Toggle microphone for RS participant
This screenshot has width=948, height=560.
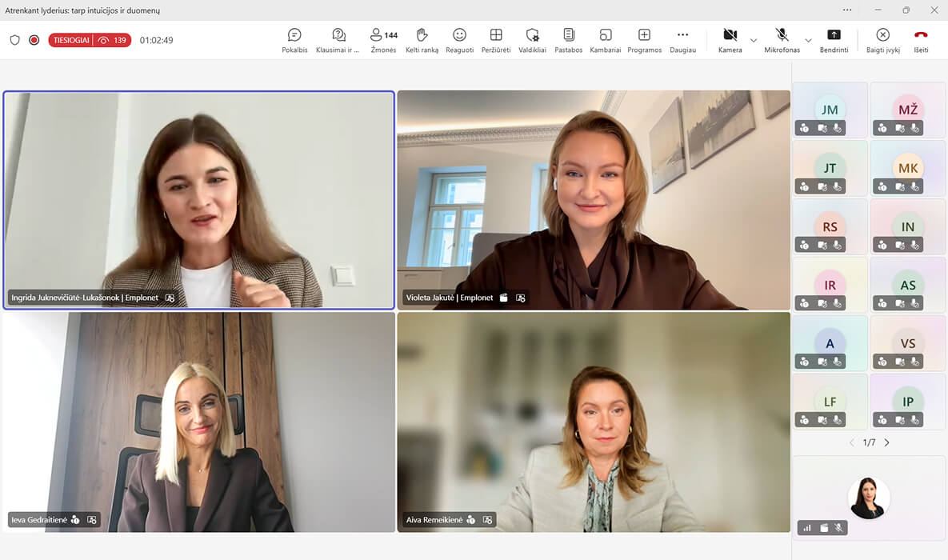coord(838,245)
